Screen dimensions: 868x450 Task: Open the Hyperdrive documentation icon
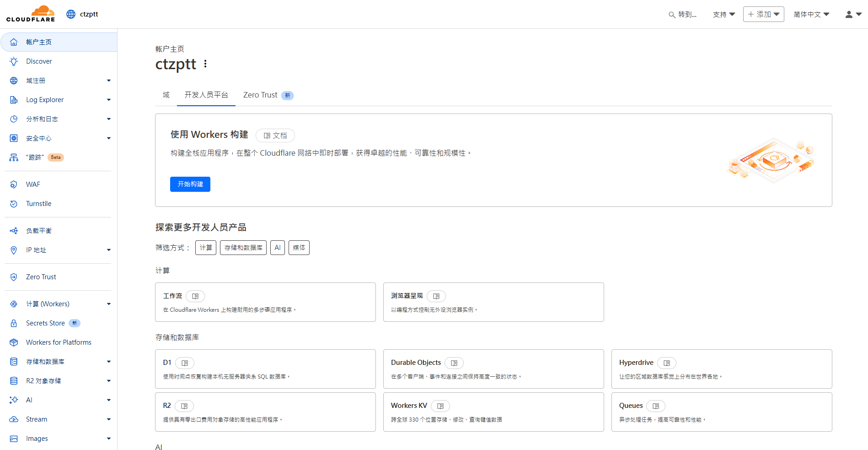tap(667, 363)
